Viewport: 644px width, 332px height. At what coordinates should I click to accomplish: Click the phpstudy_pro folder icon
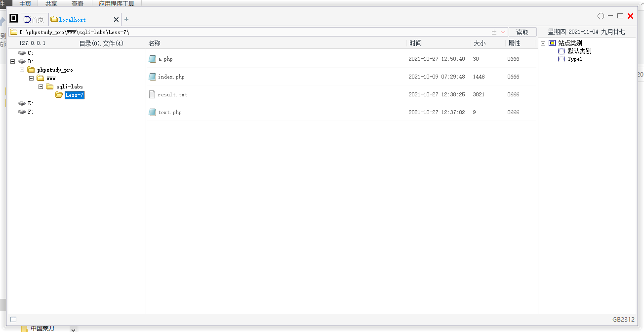(31, 70)
